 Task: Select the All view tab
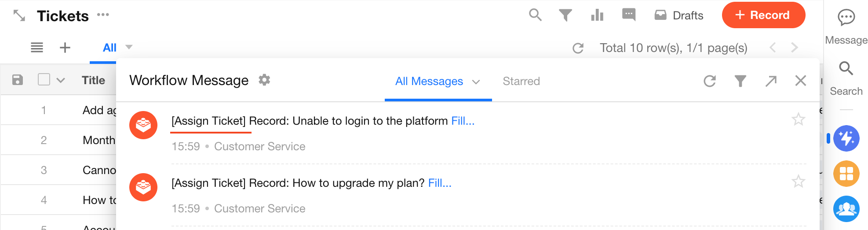(109, 48)
